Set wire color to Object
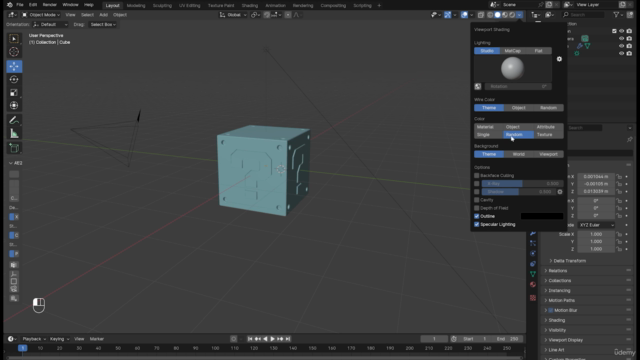Viewport: 640px width, 360px height. click(x=518, y=108)
